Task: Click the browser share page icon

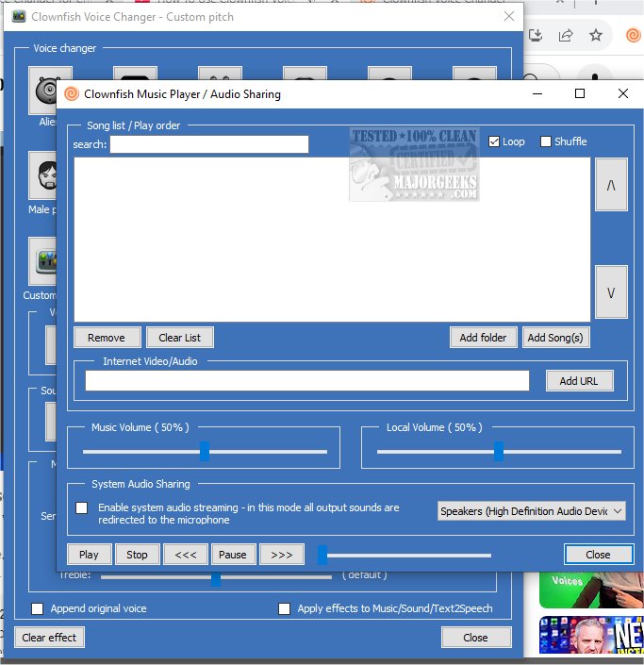Action: click(x=566, y=35)
